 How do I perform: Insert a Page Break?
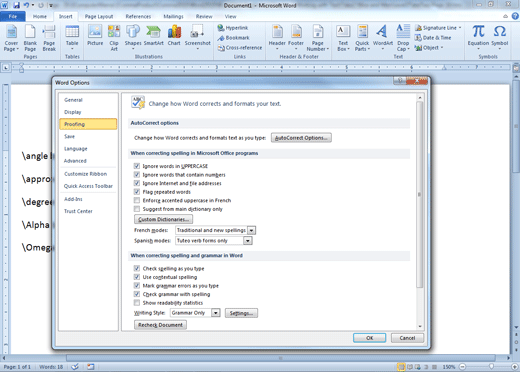pyautogui.click(x=49, y=38)
